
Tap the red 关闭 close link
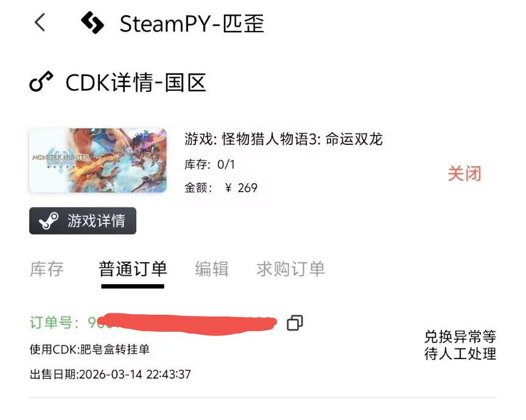465,173
